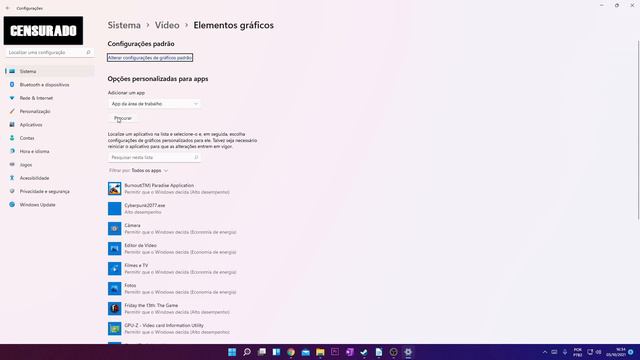Click the Sistema breadcrumb
Image resolution: width=640 pixels, height=360 pixels.
point(124,25)
